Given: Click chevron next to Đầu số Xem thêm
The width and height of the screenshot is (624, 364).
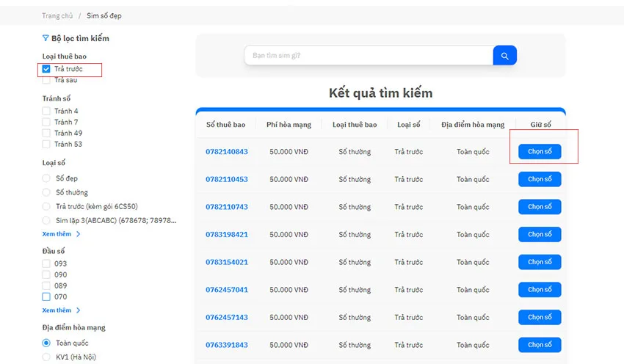Looking at the screenshot, I should (x=78, y=310).
